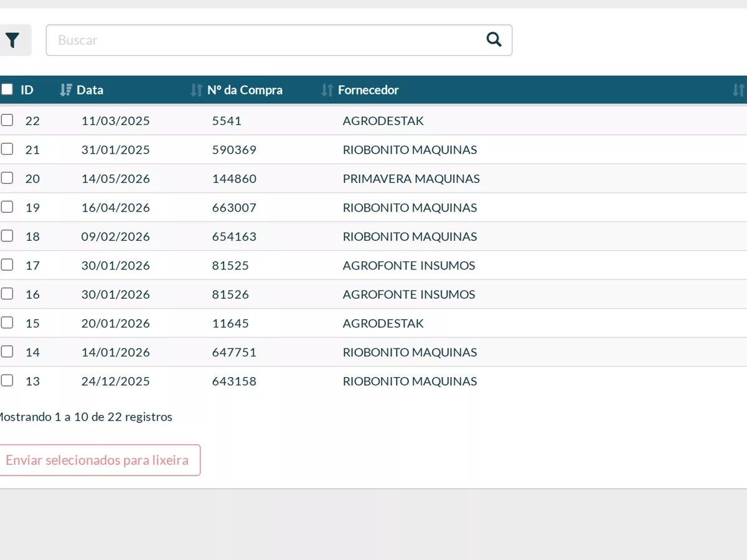Open the filter funnel button

(x=12, y=40)
